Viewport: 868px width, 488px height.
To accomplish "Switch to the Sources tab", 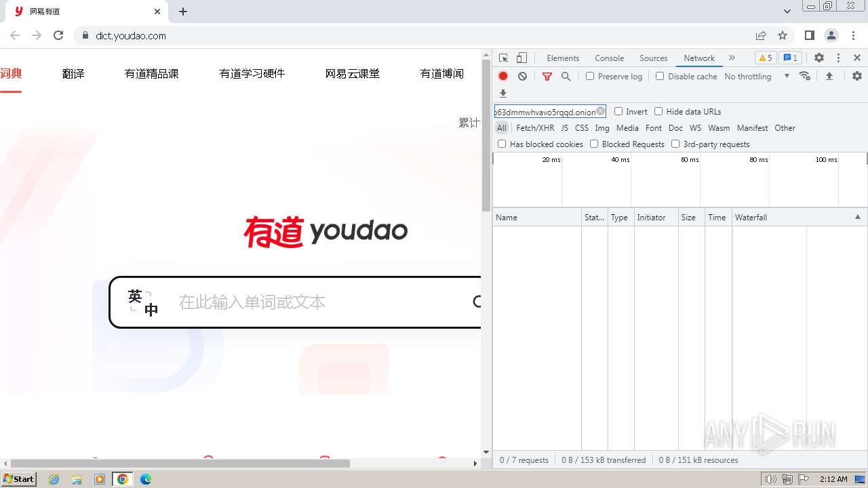I will click(654, 58).
